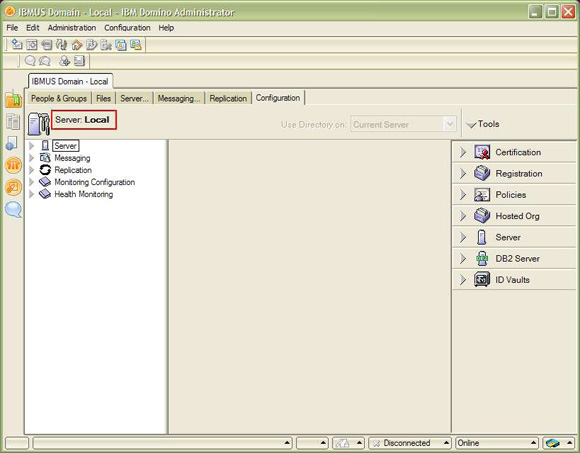Click the document with arrow toolbar icon
This screenshot has height=453, width=580.
pyautogui.click(x=91, y=45)
